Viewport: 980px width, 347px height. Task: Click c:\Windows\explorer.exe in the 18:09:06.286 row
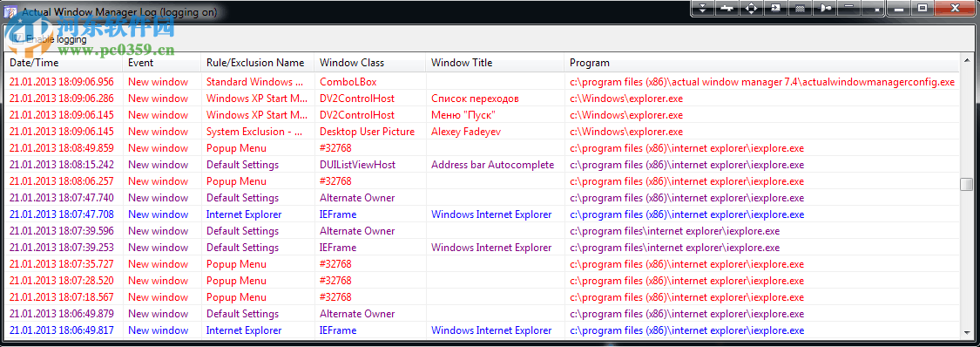(626, 99)
